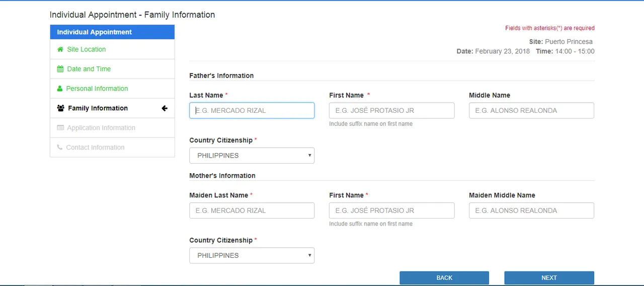
Task: Focus the Father's Last Name field
Action: (x=252, y=111)
